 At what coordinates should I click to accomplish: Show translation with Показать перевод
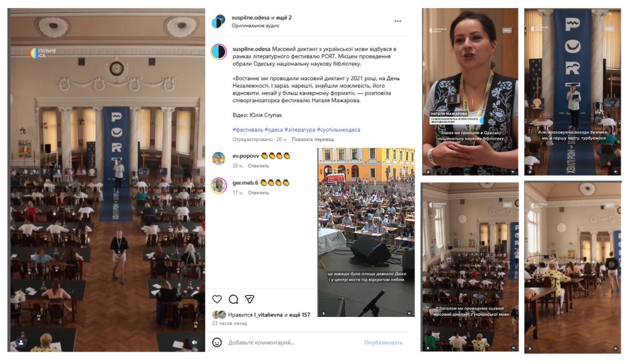tap(312, 139)
